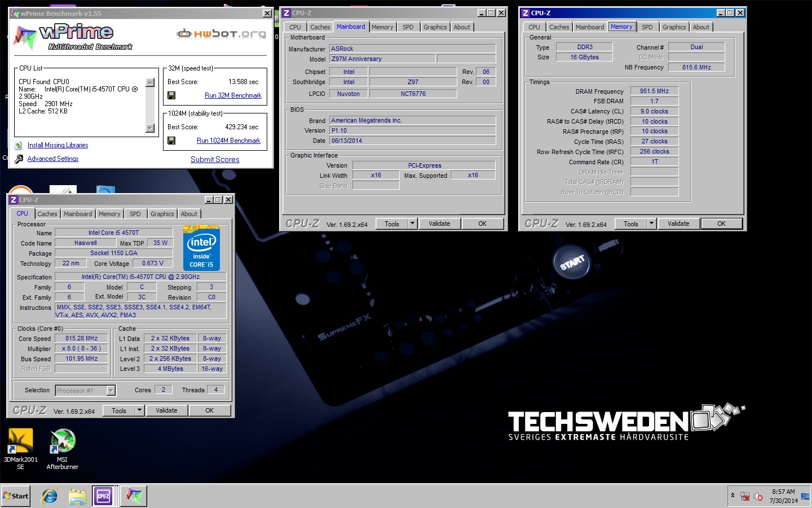Open the Windows Start menu
Image resolution: width=812 pixels, height=508 pixels.
click(x=16, y=496)
